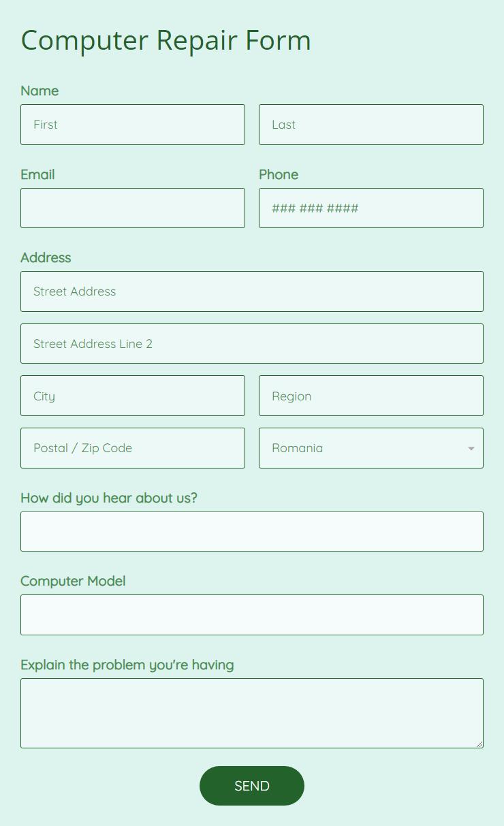Click the Computer Model label
This screenshot has width=504, height=826.
pos(73,581)
